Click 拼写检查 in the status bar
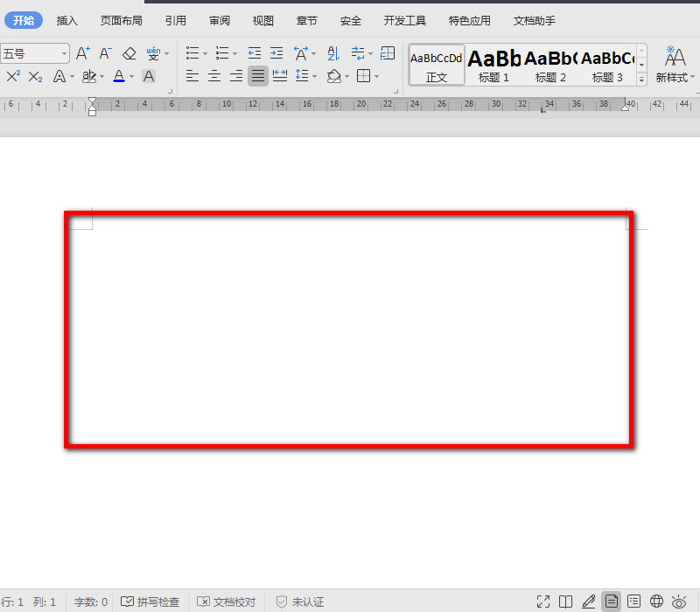Screen dimensions: 700x612 point(150,602)
